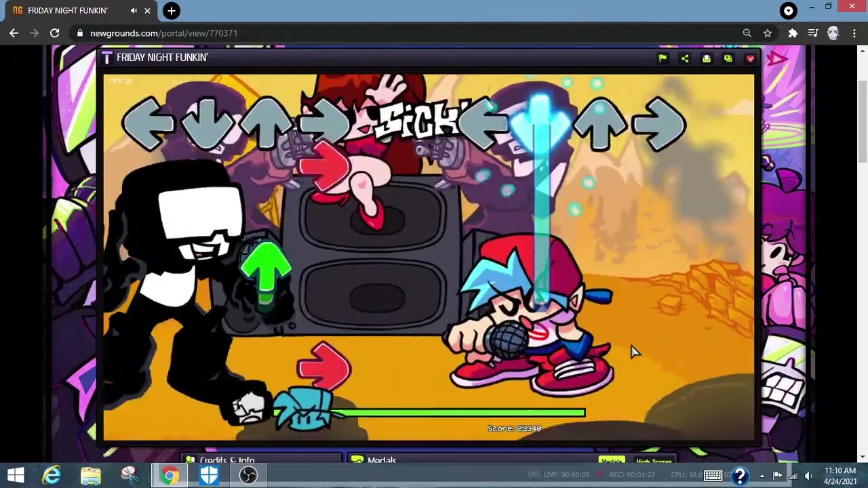Close the Friday Night Funkin' browser tab
The height and width of the screenshot is (488, 868).
(x=147, y=11)
